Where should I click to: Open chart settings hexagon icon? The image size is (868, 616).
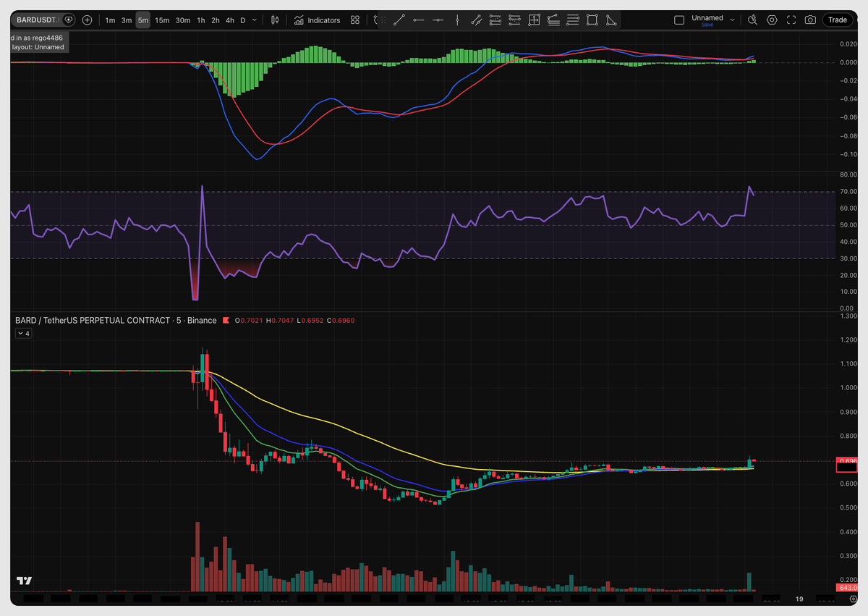pos(772,20)
